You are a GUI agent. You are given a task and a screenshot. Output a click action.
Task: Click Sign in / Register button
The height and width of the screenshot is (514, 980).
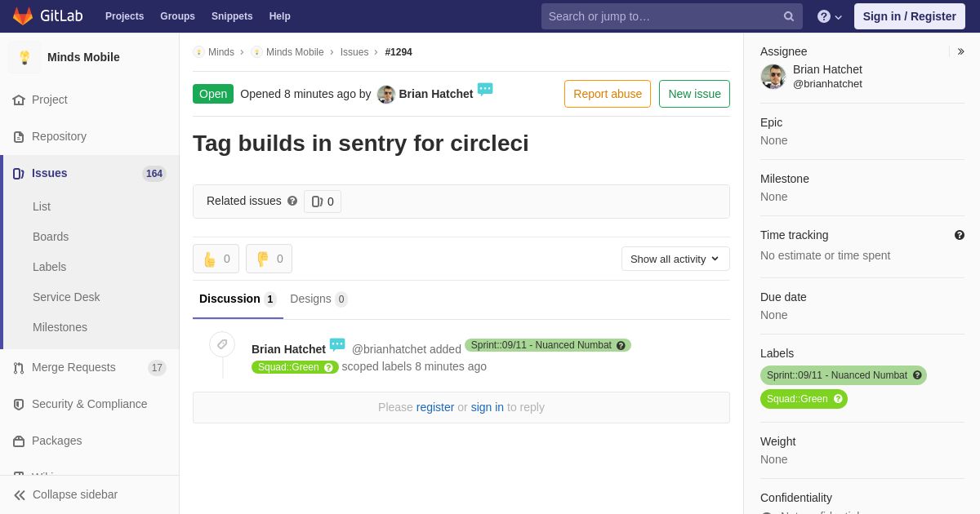click(x=910, y=16)
